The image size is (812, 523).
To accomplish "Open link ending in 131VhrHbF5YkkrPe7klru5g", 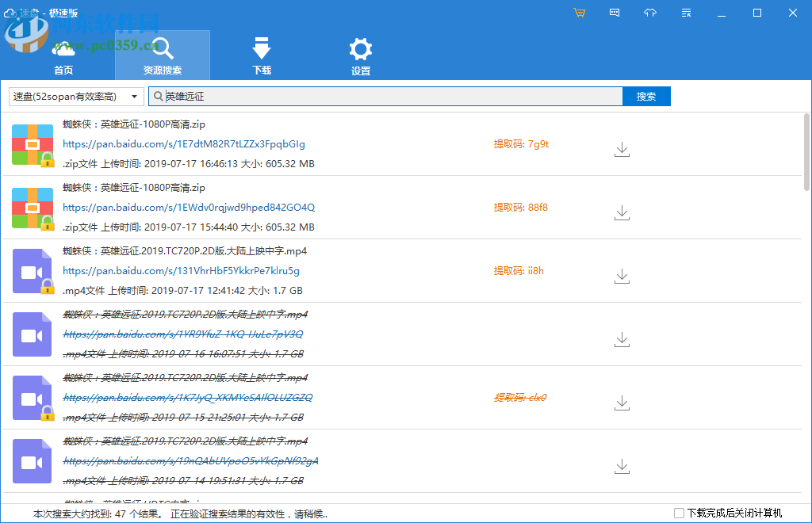I will pos(181,271).
